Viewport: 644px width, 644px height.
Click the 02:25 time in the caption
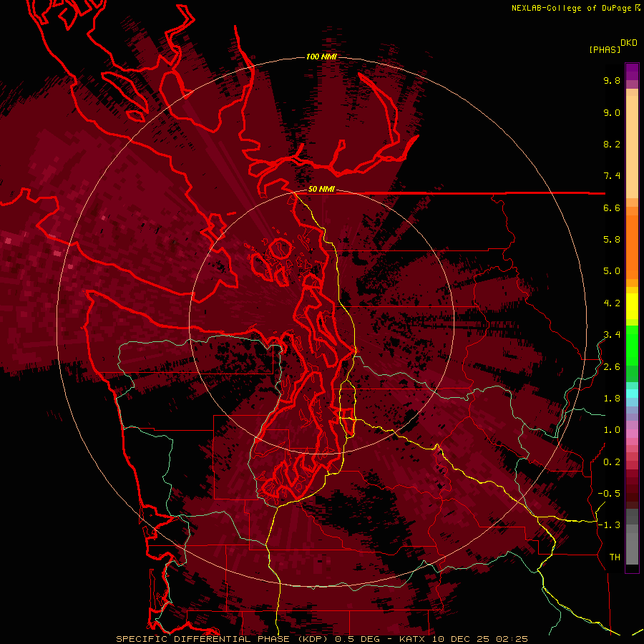[512, 639]
